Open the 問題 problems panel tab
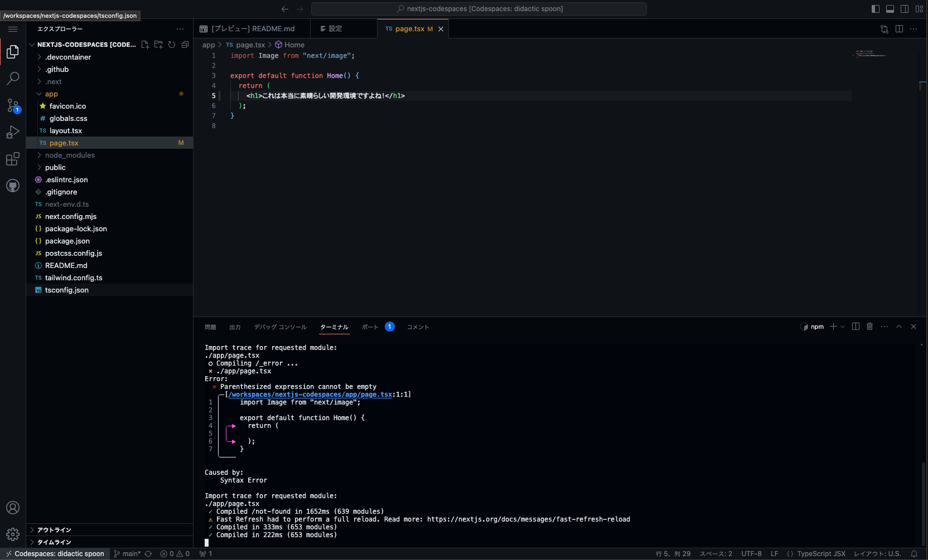This screenshot has height=560, width=928. click(x=210, y=327)
